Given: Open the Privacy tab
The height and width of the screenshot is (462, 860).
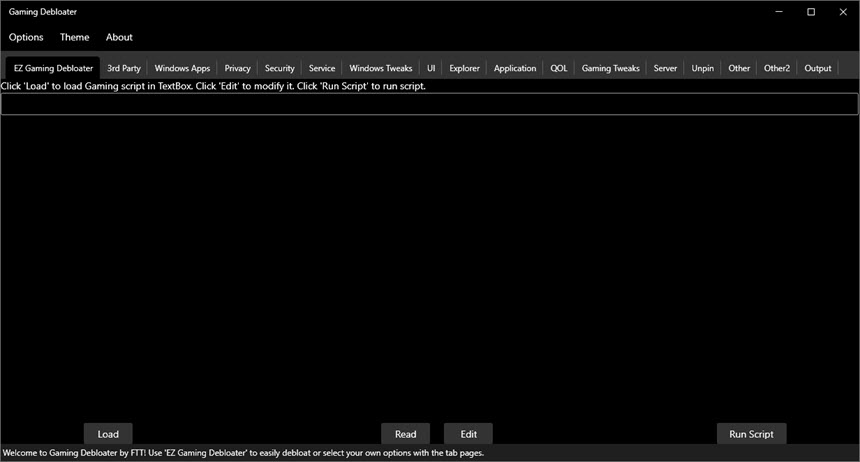Looking at the screenshot, I should 237,69.
